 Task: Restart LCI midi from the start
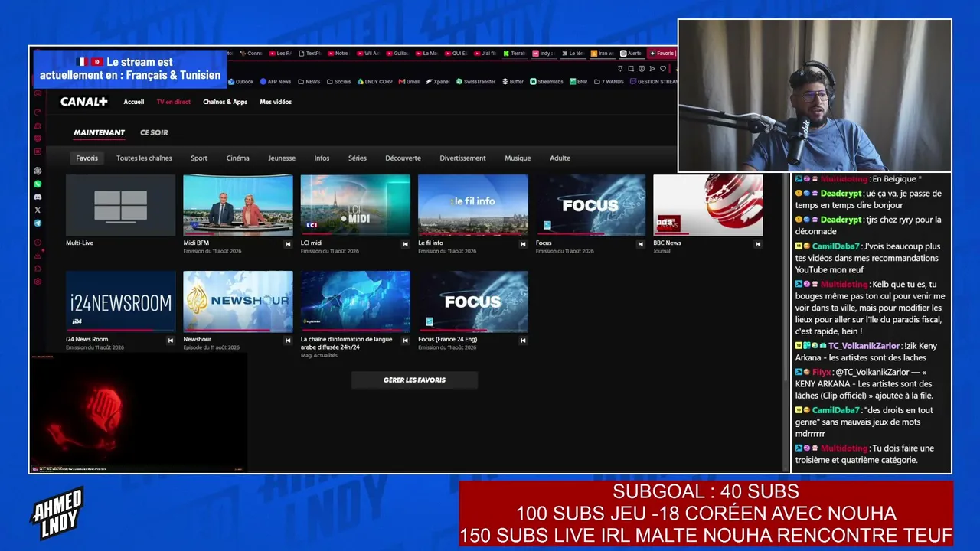pos(406,244)
